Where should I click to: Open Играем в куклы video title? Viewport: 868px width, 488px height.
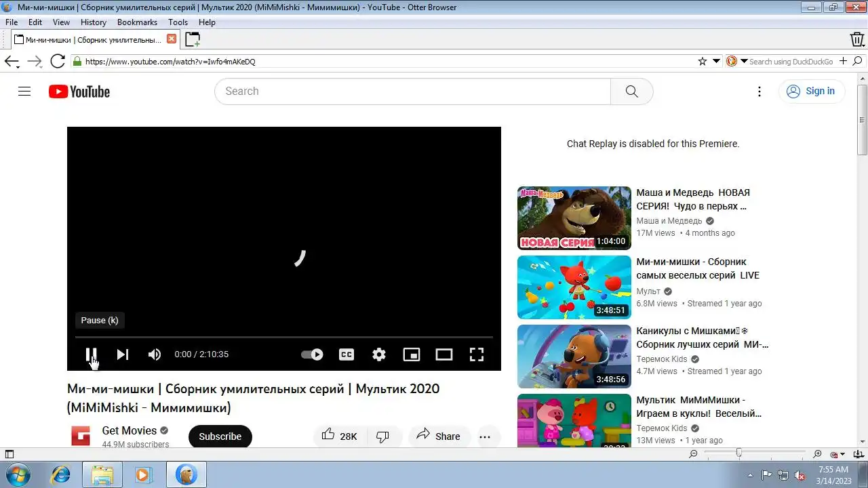[x=698, y=407]
